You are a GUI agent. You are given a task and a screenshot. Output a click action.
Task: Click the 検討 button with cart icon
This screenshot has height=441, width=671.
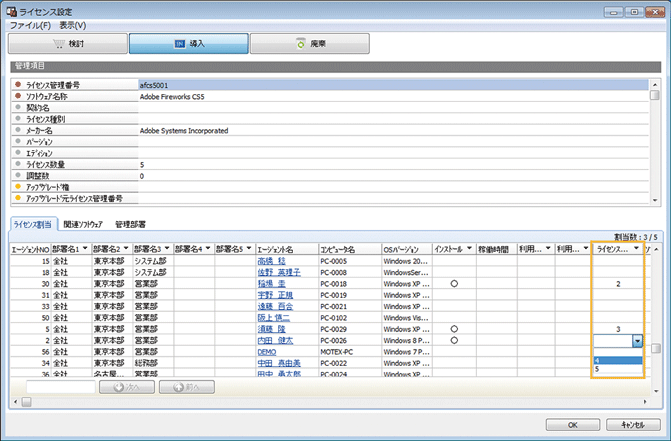(68, 44)
